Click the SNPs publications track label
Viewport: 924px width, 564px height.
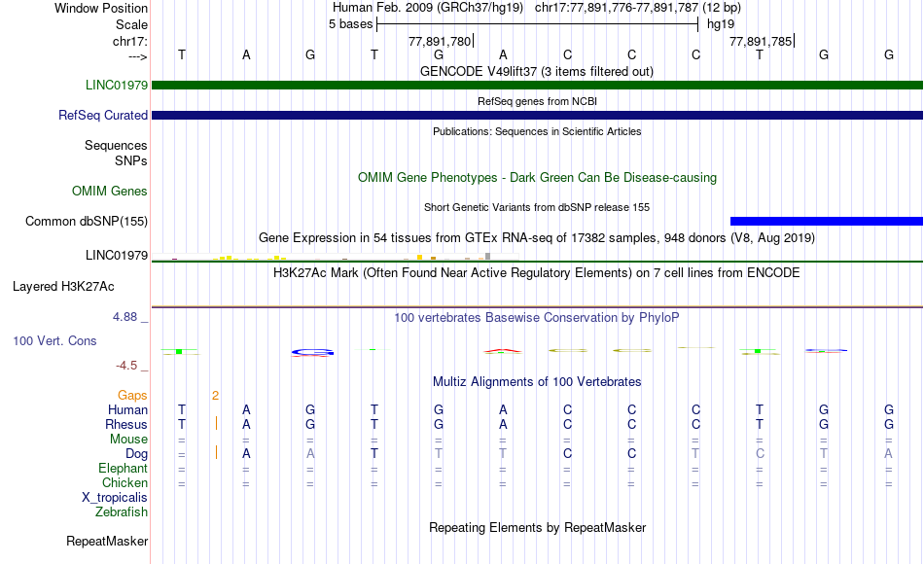[x=131, y=160]
